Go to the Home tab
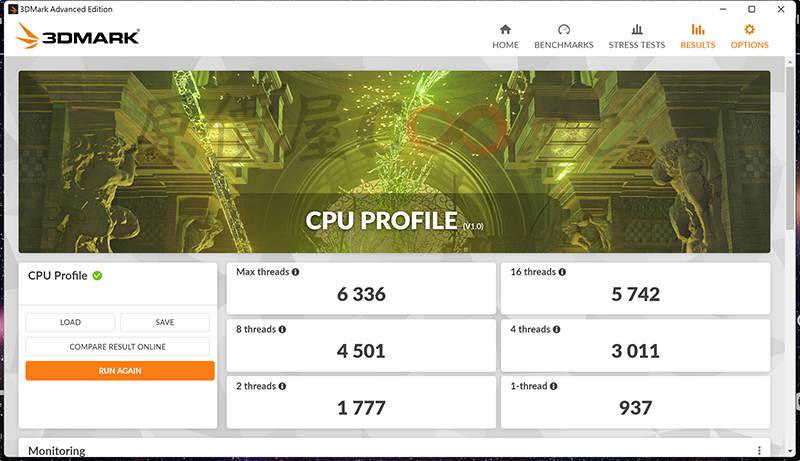 tap(505, 37)
